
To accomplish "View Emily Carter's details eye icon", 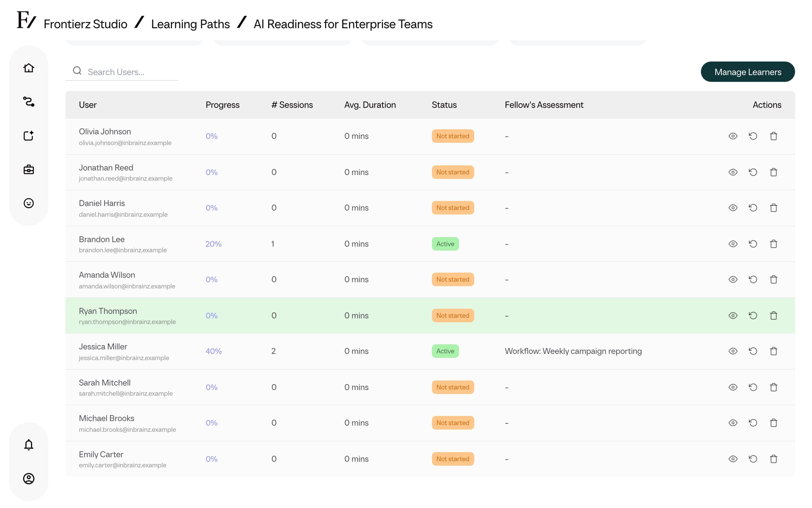I will click(x=733, y=459).
